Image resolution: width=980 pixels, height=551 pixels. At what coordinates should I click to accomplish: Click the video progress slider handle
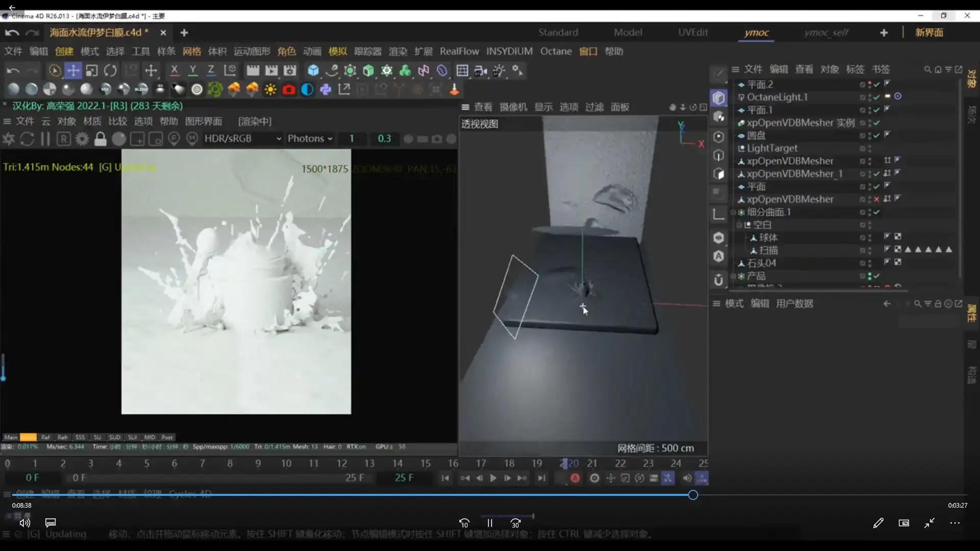click(693, 495)
